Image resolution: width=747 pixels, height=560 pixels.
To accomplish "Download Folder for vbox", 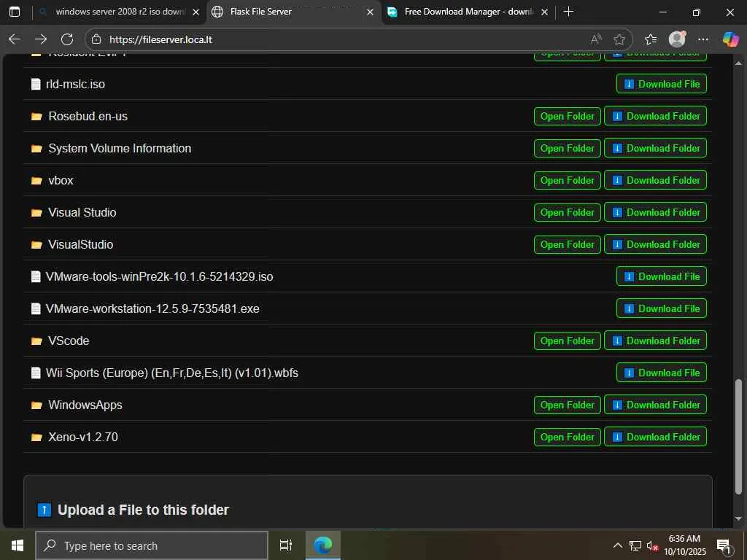I will pos(656,180).
